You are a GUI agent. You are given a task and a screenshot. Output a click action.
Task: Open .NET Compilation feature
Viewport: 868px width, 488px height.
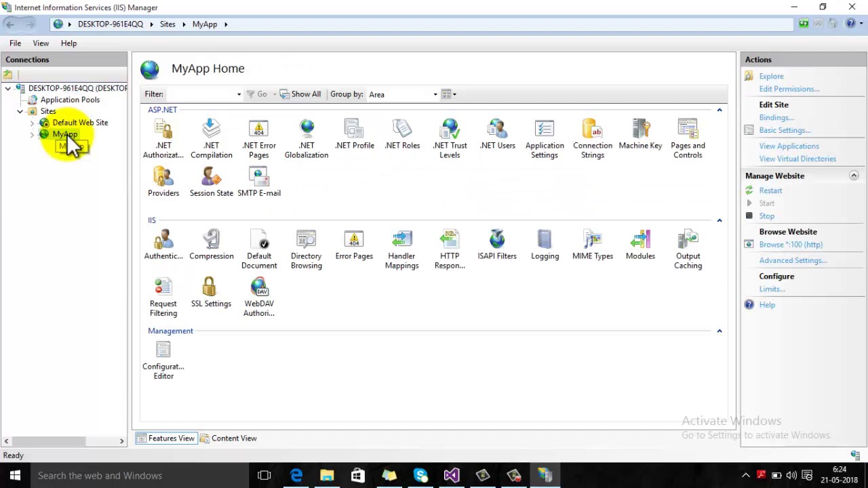211,139
